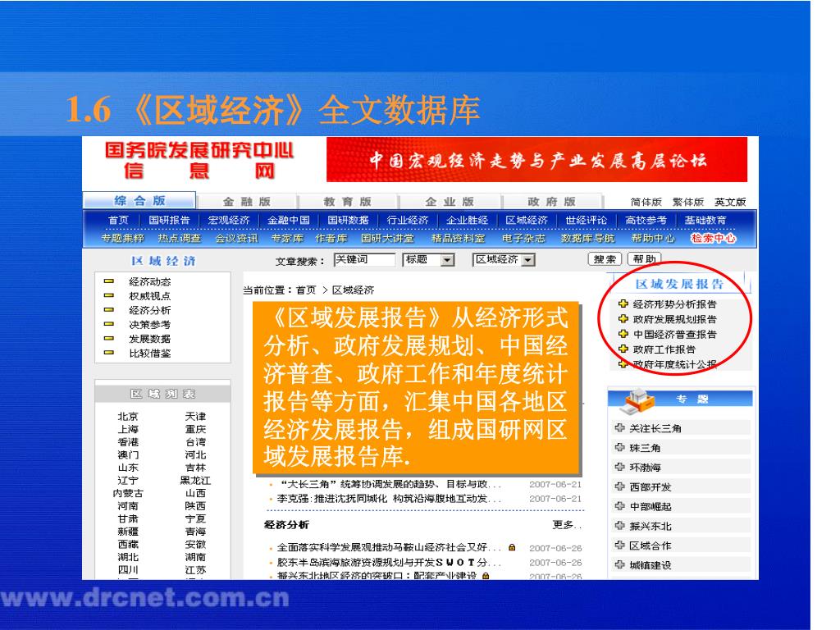The height and width of the screenshot is (630, 840).
Task: Switch to the 政府版 tab
Action: pyautogui.click(x=551, y=202)
